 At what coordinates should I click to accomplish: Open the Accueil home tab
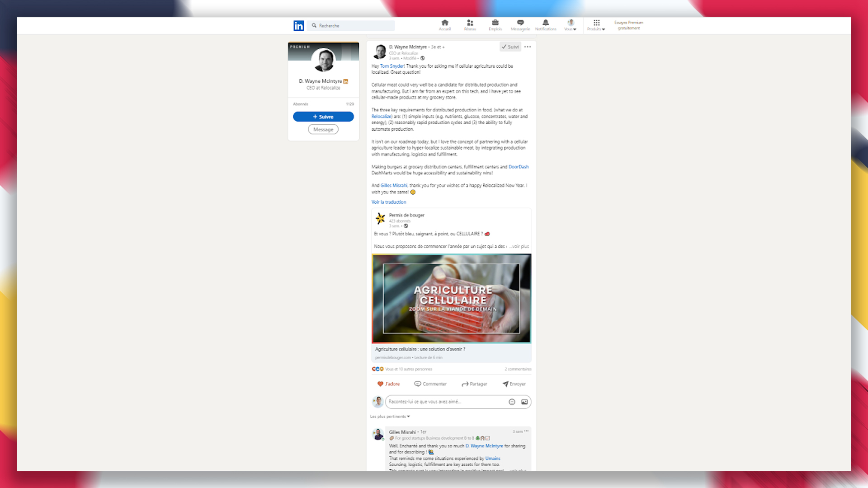[x=445, y=25]
